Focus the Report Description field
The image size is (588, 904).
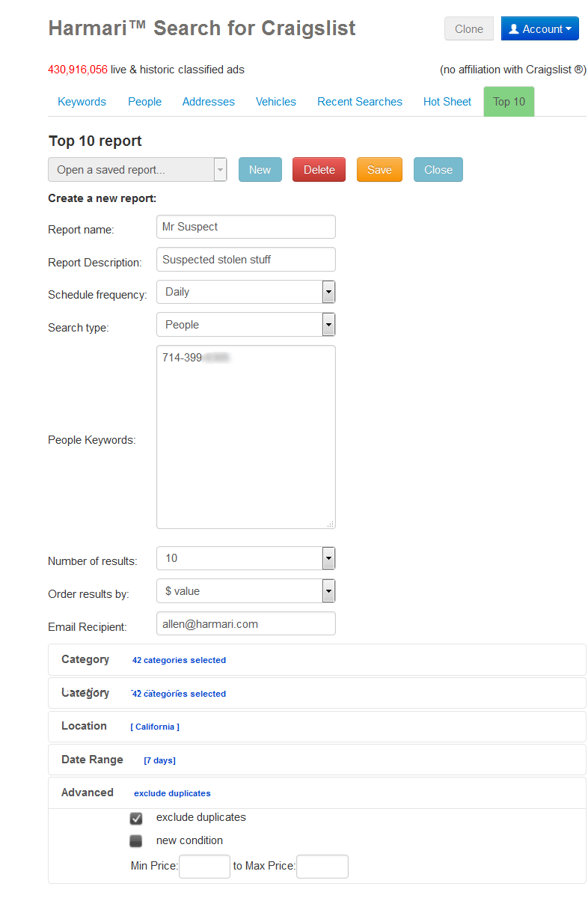246,260
